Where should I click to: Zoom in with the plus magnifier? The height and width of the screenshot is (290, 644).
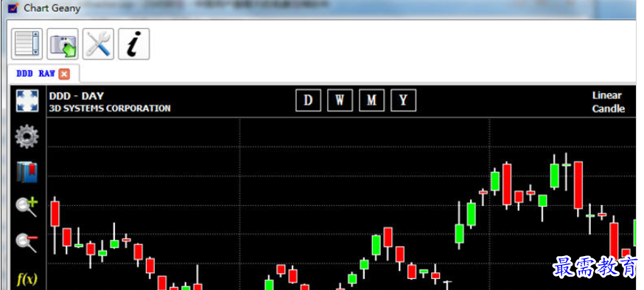pyautogui.click(x=27, y=207)
